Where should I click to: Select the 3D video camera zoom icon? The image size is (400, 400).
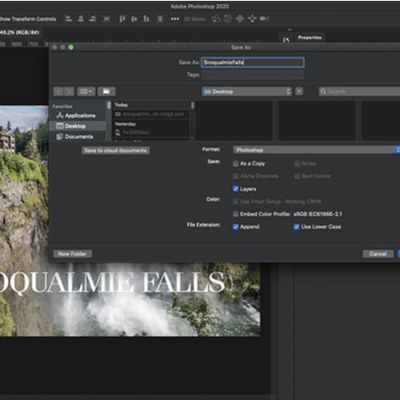(264, 19)
